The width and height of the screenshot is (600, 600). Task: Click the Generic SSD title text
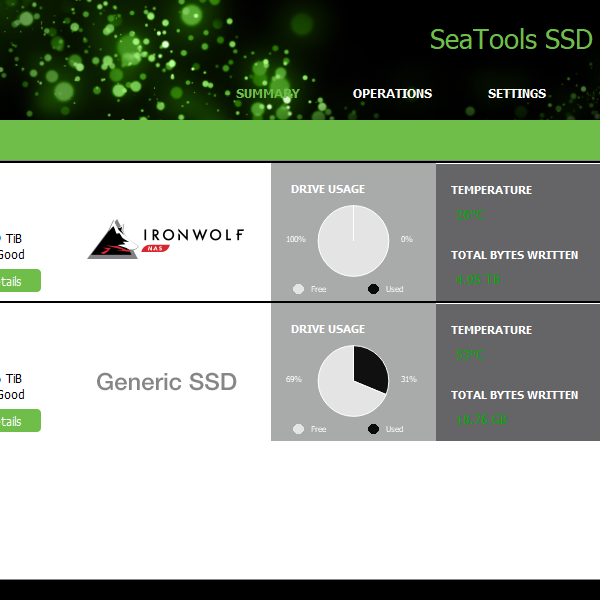tap(166, 382)
